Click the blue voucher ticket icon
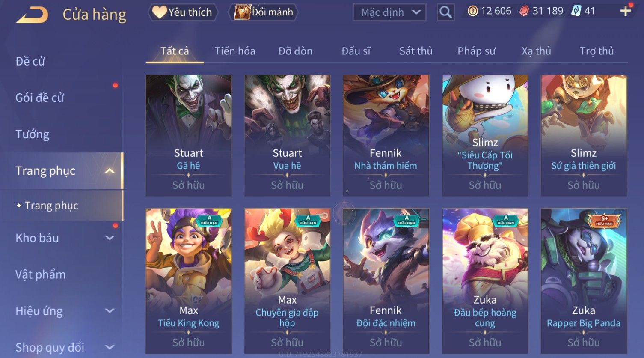Screen dimensions: 644x358 pos(576,11)
